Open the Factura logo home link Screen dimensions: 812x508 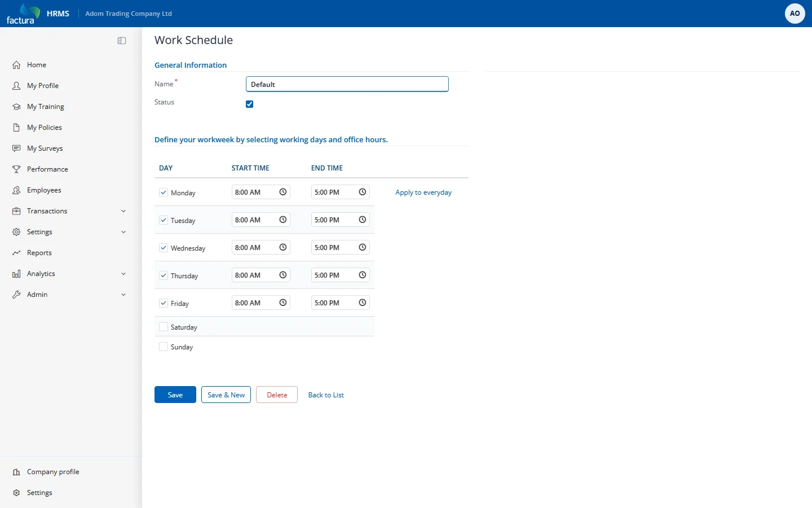[23, 14]
